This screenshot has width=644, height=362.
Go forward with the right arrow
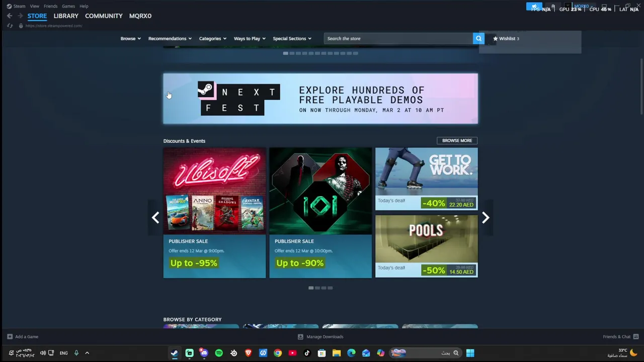tap(20, 16)
